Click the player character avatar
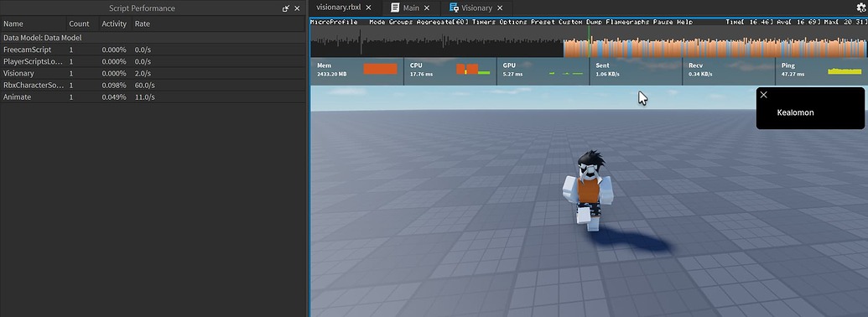Viewport: 868px width, 317px height. click(x=590, y=190)
